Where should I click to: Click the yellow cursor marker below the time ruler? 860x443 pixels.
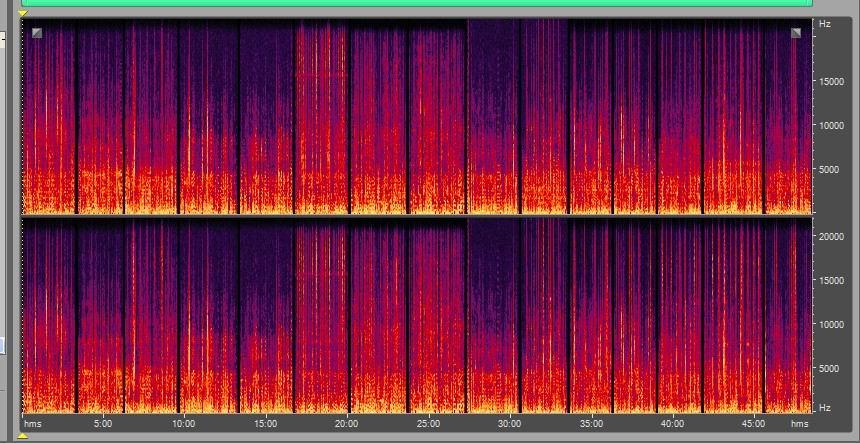pos(22,436)
